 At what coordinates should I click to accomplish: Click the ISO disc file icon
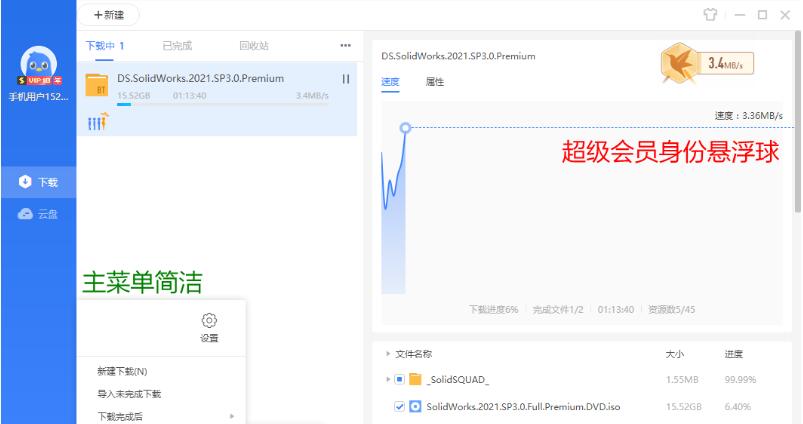coord(415,407)
